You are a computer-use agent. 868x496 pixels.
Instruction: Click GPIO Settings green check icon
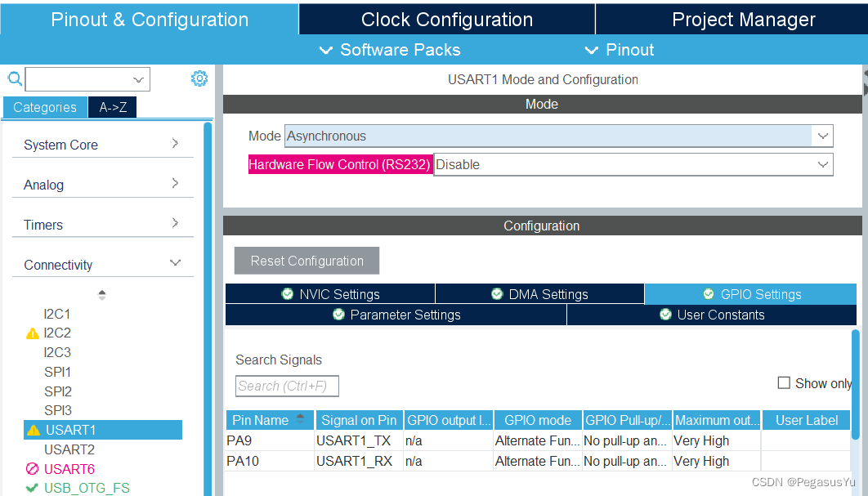coord(708,294)
